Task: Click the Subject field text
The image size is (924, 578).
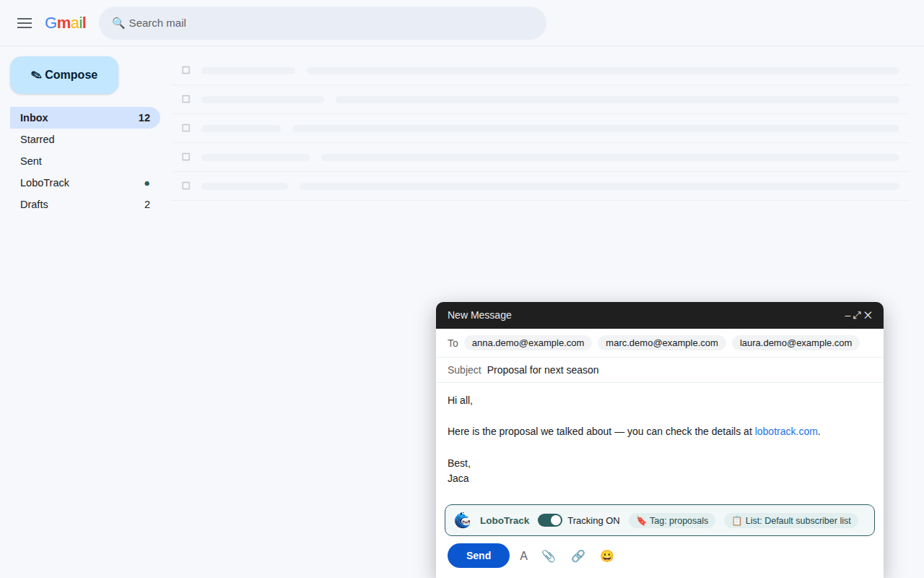Action: (543, 370)
